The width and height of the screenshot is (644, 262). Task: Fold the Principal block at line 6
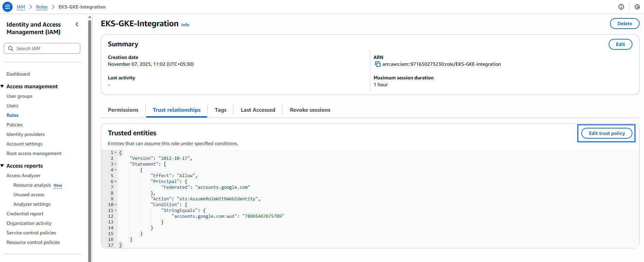pos(116,182)
